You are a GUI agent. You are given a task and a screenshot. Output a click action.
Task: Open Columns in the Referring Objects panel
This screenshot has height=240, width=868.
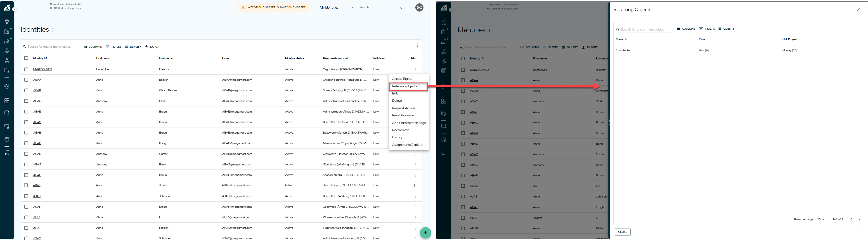coord(686,29)
